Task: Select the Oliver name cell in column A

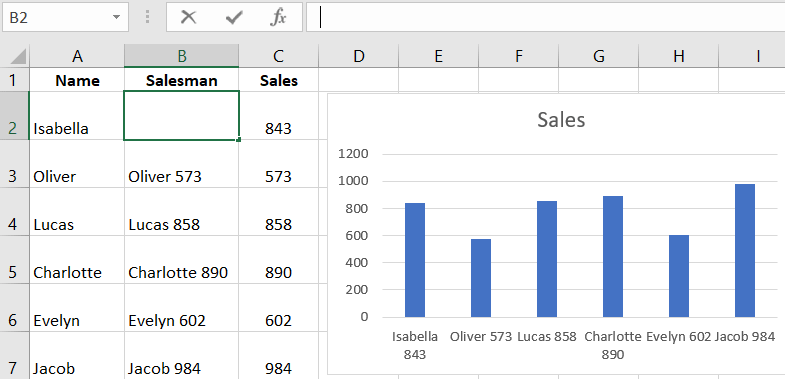Action: pos(77,164)
